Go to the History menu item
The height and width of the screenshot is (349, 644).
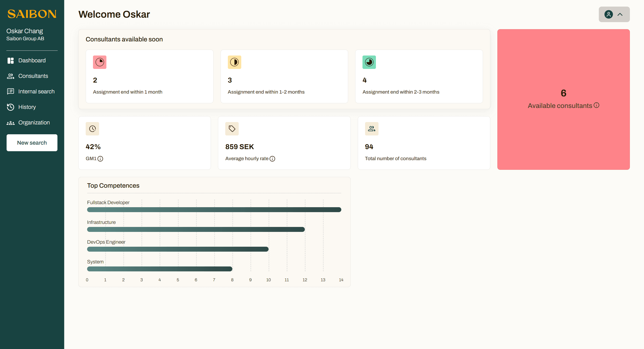pos(27,107)
